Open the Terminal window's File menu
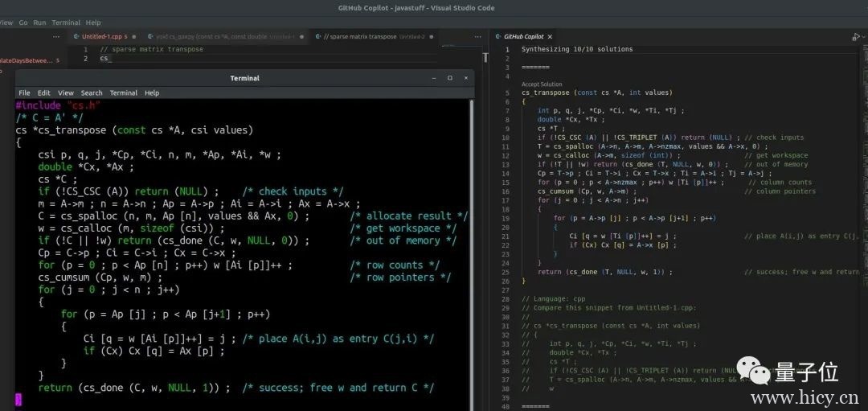Screen dimensions: 868x411 pos(24,93)
